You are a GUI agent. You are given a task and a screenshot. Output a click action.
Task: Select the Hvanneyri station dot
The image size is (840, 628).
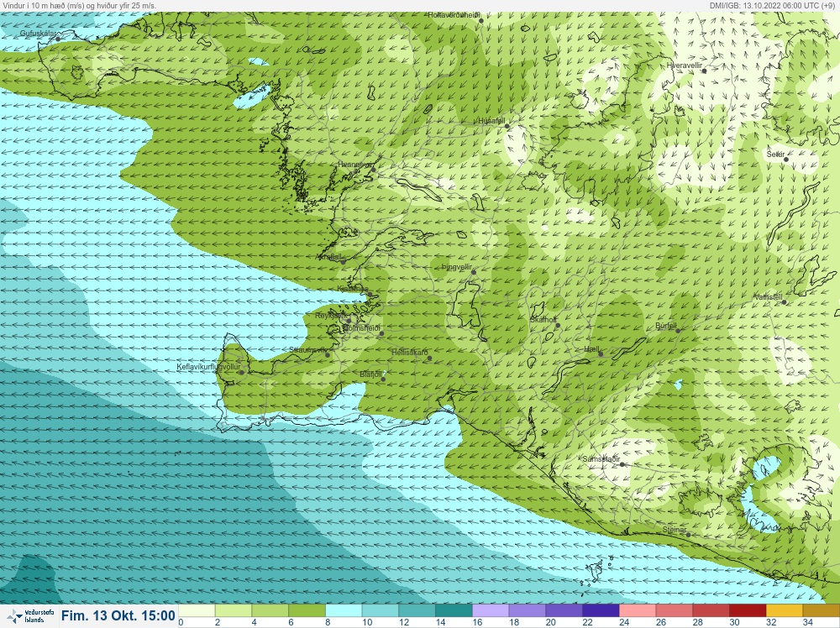374,170
